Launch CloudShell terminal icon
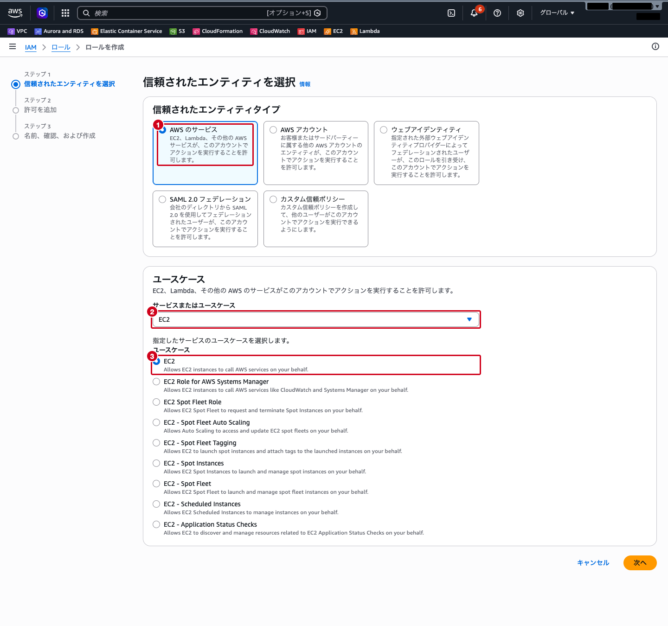The image size is (668, 644). click(451, 13)
